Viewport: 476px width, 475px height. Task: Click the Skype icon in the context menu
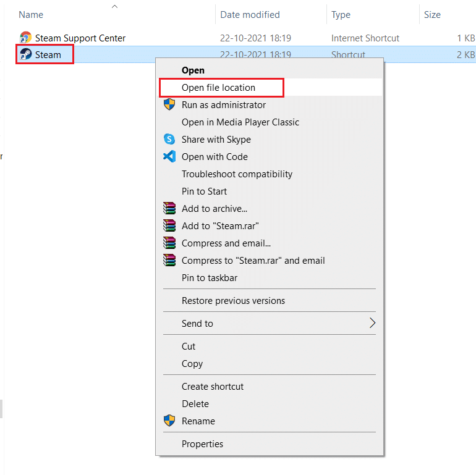pyautogui.click(x=169, y=139)
